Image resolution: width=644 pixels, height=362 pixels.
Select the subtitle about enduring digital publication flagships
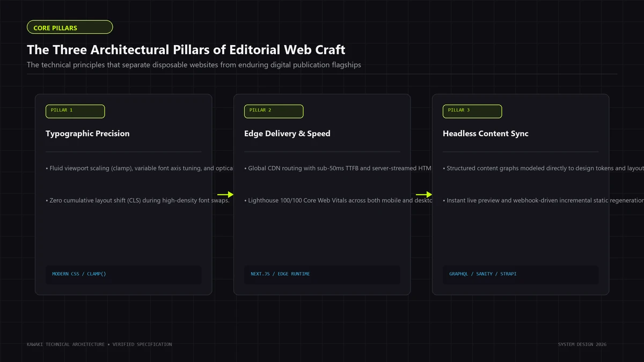tap(194, 65)
